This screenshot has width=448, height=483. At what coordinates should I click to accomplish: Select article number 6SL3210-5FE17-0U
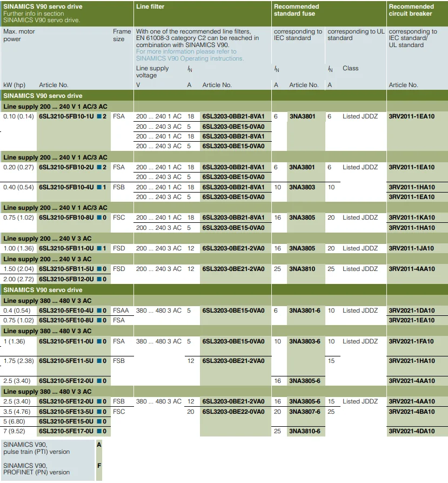click(66, 431)
